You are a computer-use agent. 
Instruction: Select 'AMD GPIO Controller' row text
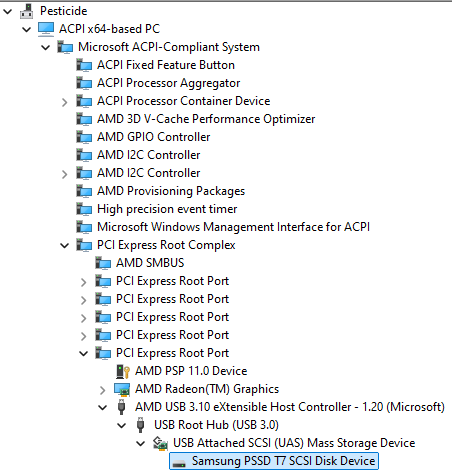click(x=153, y=137)
